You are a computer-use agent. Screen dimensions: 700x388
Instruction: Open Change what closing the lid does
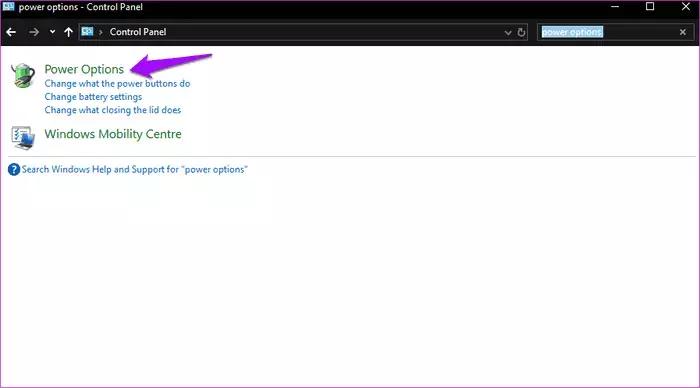(112, 110)
